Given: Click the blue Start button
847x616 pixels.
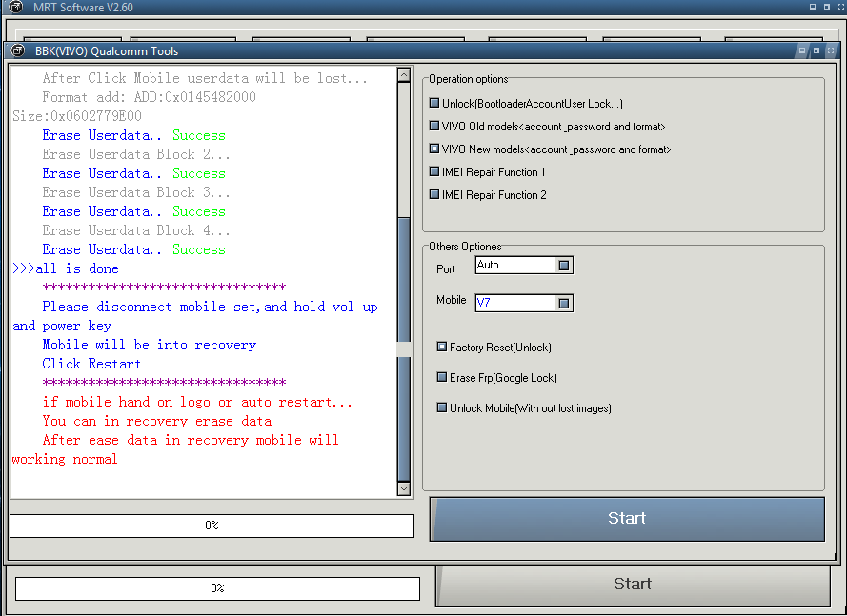Looking at the screenshot, I should pos(627,519).
